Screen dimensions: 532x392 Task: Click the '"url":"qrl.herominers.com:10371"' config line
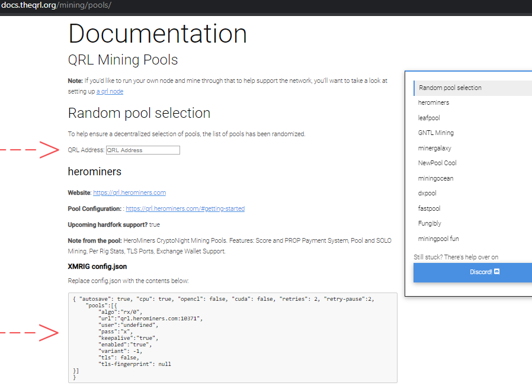[x=150, y=319]
